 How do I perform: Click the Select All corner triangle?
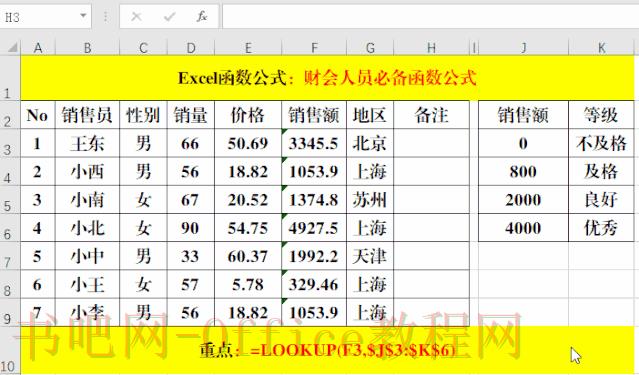pos(12,48)
